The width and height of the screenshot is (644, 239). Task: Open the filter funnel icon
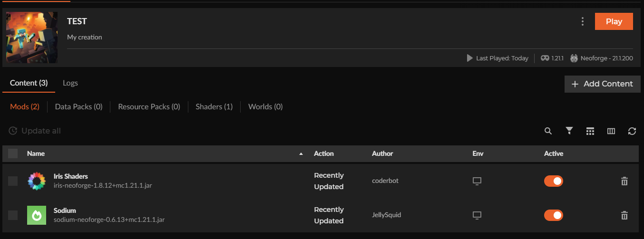click(569, 131)
